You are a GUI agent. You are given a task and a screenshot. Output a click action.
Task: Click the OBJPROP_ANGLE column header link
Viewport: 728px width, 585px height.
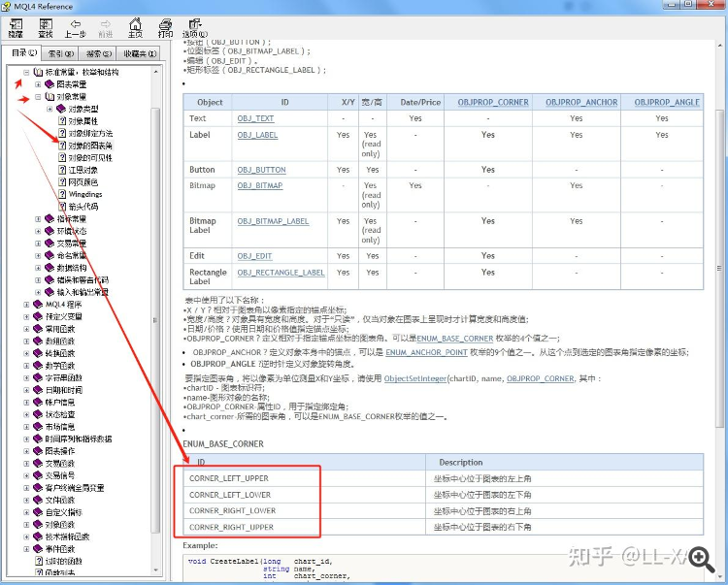(667, 102)
